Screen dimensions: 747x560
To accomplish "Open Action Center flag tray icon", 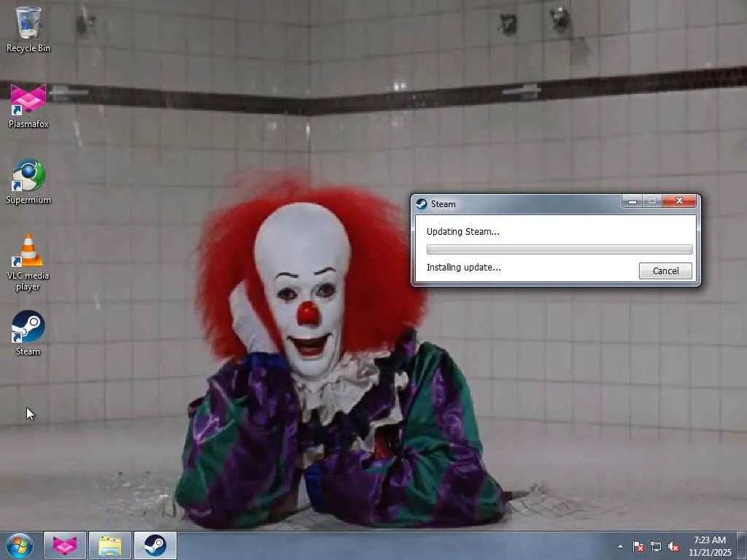I will pyautogui.click(x=638, y=547).
